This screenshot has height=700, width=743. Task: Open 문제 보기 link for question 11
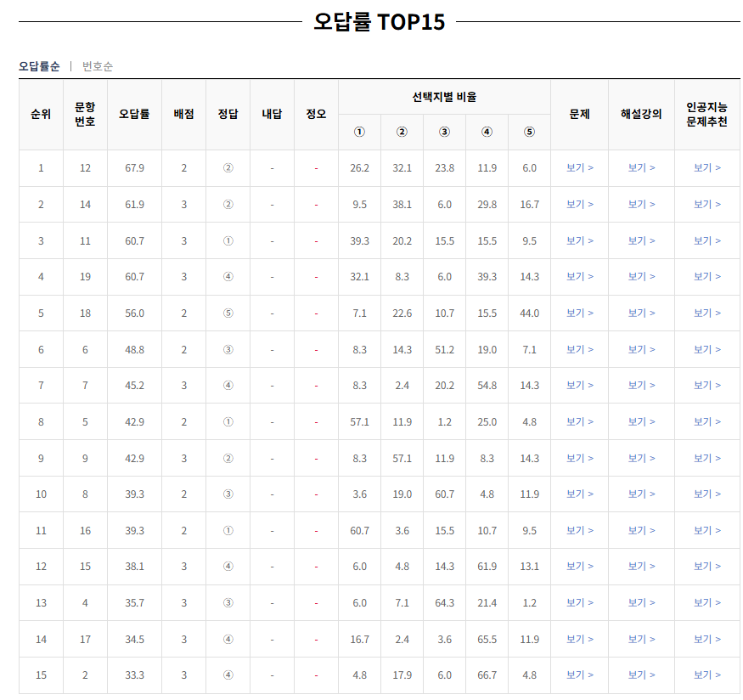(579, 240)
